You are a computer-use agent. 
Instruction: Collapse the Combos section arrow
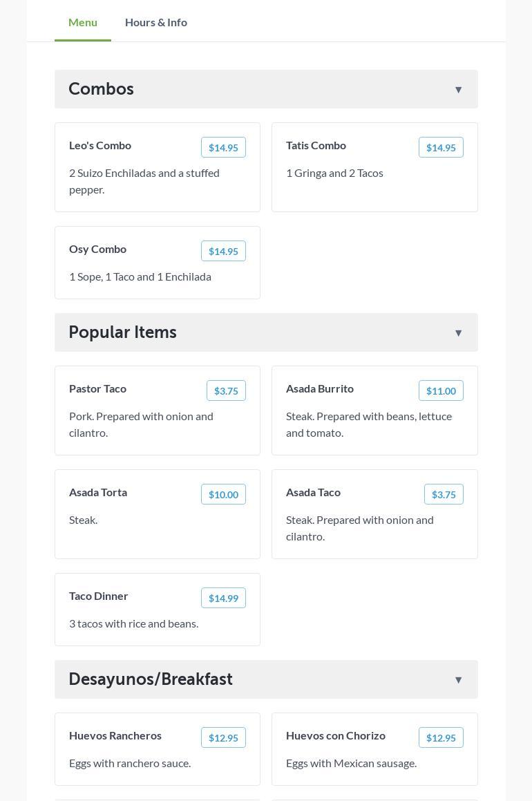[458, 89]
